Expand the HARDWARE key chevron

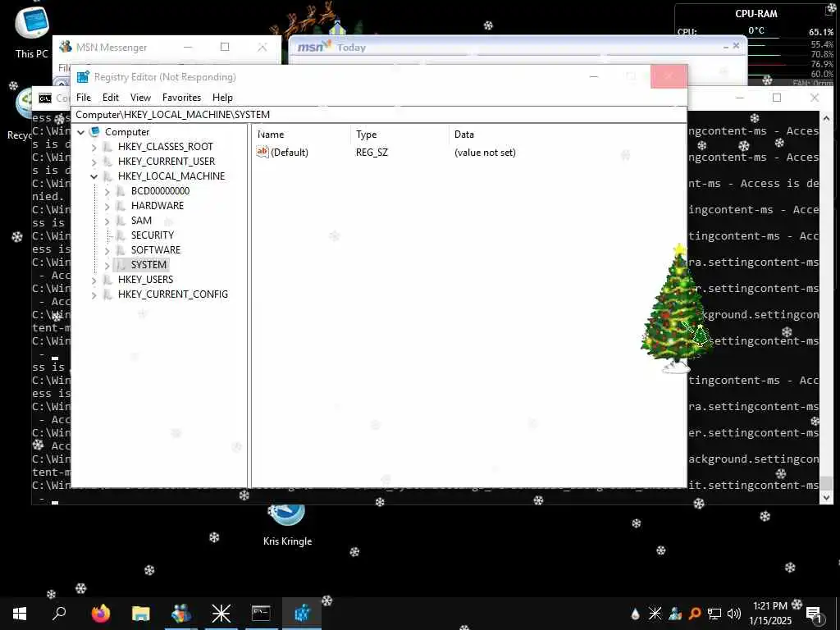tap(107, 206)
